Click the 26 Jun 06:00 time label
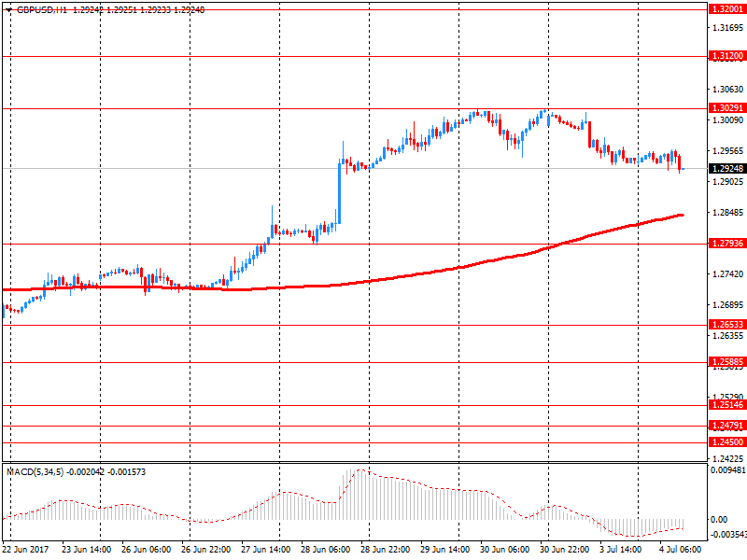Screen dimensions: 747x560 click(x=146, y=550)
